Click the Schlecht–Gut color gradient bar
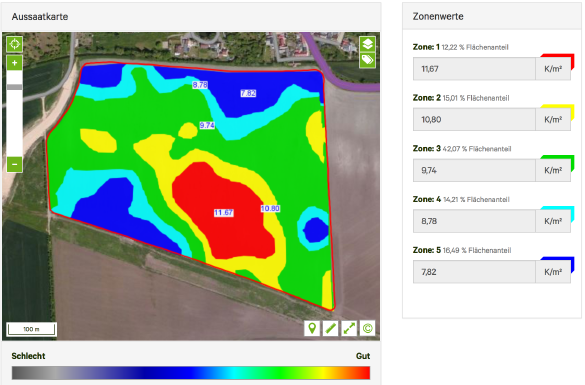The width and height of the screenshot is (585, 385). [x=191, y=373]
